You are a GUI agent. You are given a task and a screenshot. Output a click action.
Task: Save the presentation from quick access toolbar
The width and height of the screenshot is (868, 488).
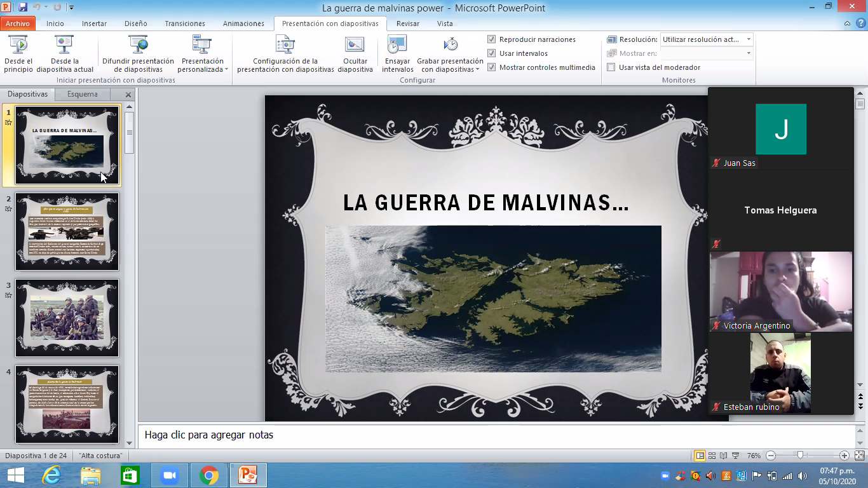[23, 8]
